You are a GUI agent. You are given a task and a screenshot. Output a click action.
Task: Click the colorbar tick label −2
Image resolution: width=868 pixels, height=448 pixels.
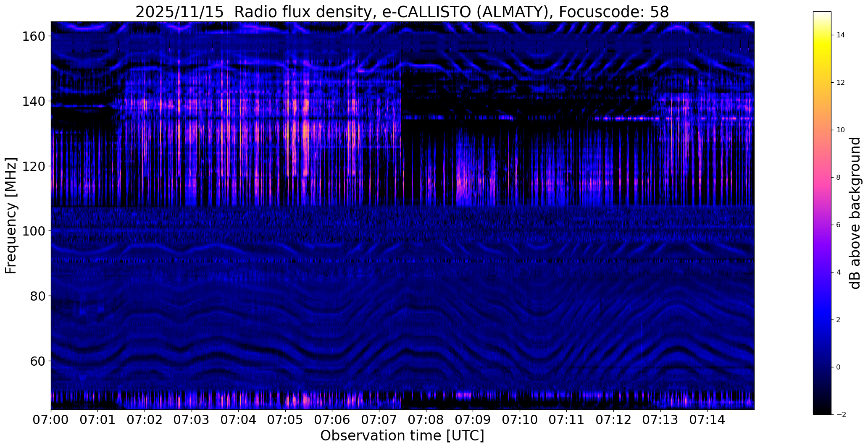(841, 415)
